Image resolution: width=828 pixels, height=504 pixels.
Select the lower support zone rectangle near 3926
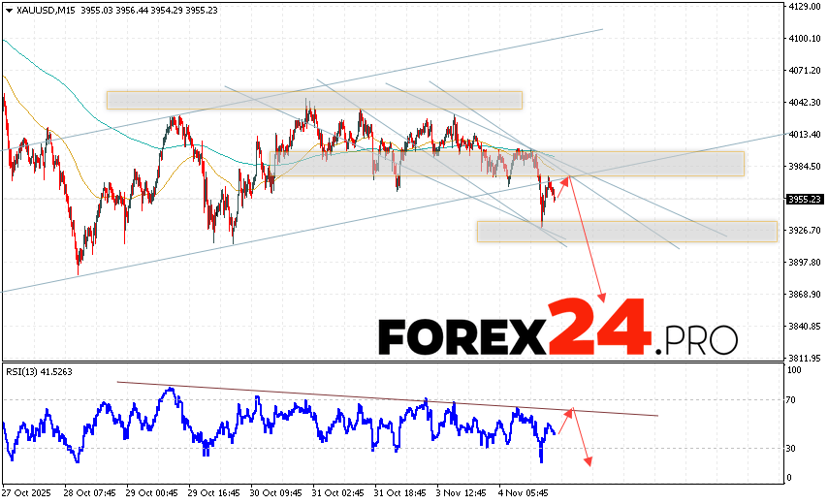627,232
